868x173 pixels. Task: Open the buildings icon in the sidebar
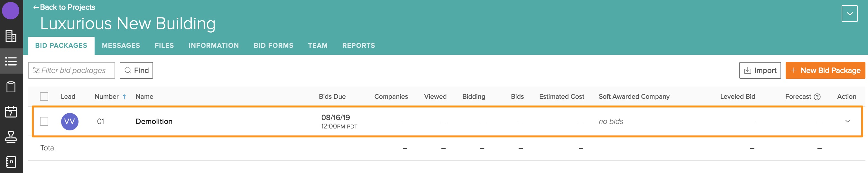tap(11, 36)
